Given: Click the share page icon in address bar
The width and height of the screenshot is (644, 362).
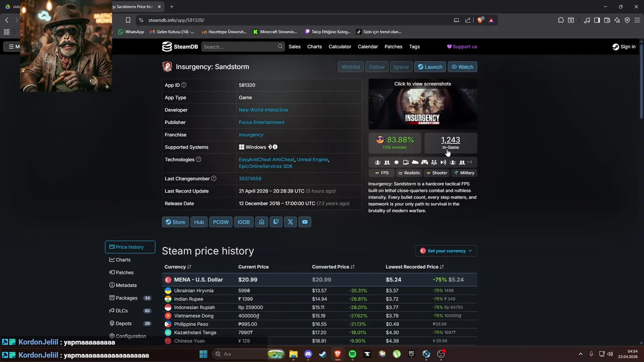Looking at the screenshot, I should tap(468, 20).
